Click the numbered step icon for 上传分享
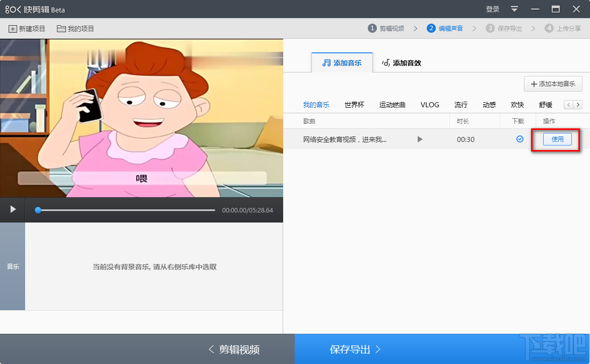This screenshot has width=590, height=364. (549, 29)
